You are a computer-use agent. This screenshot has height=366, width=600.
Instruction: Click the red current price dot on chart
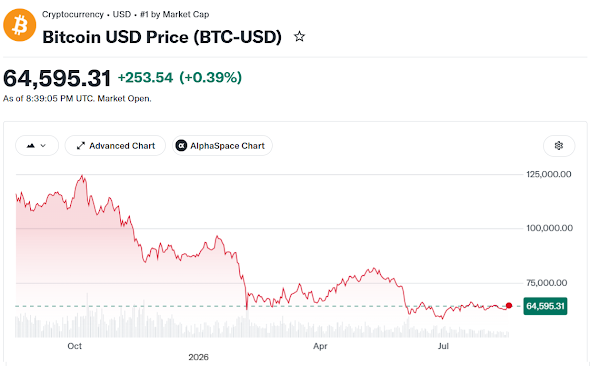(509, 306)
